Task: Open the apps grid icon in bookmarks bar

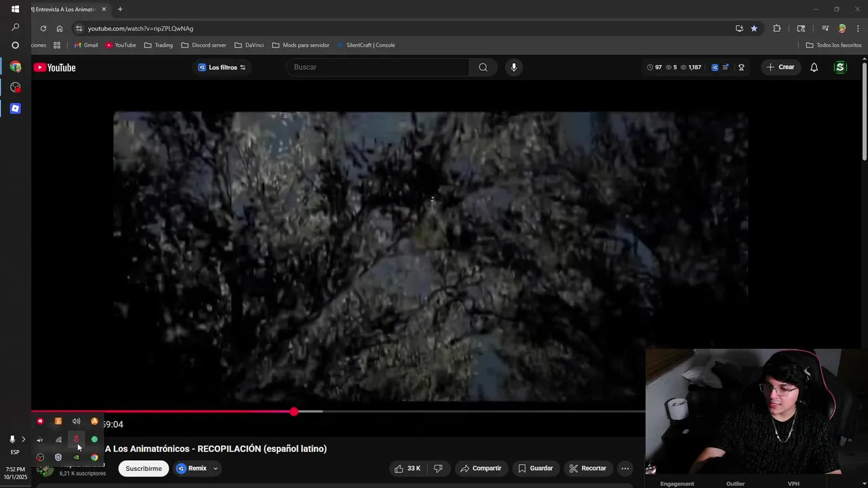Action: [57, 45]
